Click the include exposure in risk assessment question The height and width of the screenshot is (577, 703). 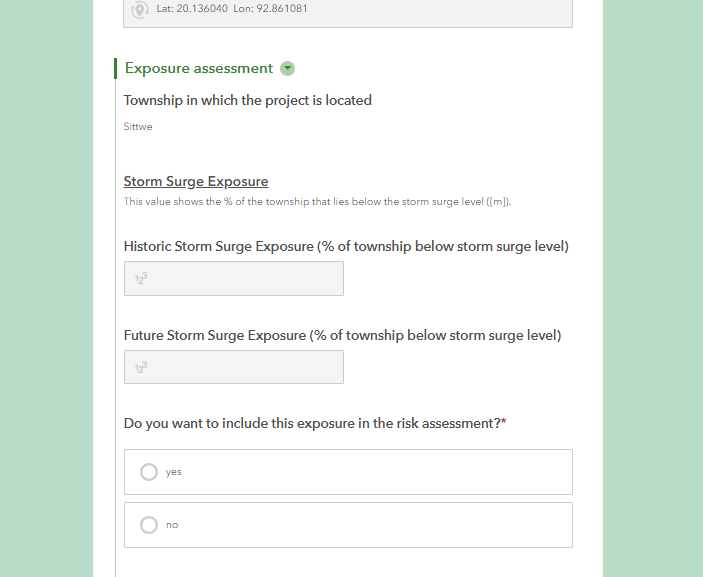coord(312,423)
